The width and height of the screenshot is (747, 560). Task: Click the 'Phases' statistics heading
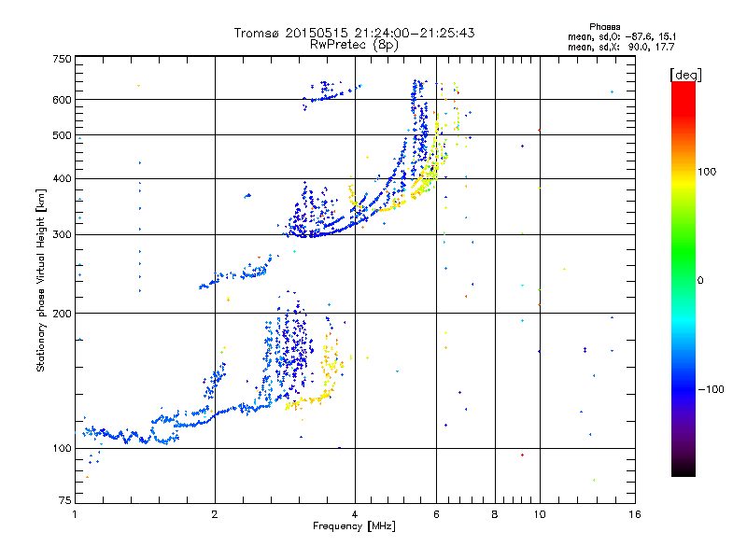tap(604, 27)
